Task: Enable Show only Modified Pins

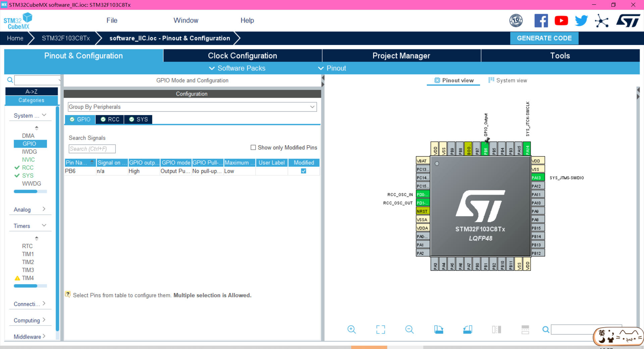Action: click(x=253, y=148)
